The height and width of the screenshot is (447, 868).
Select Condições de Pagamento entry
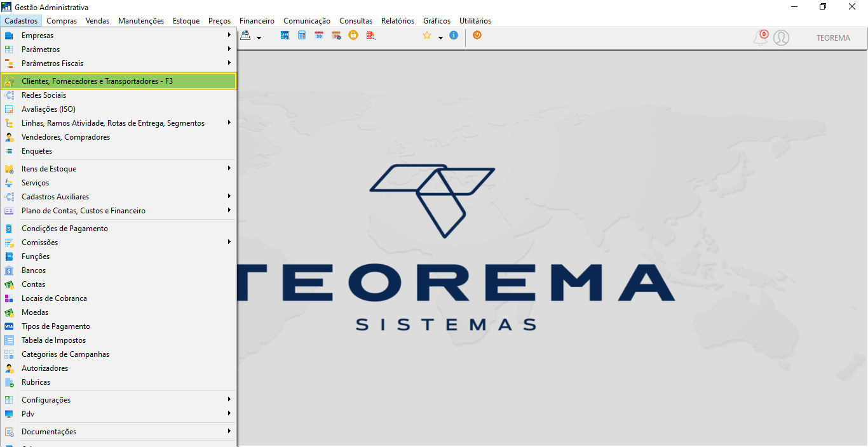[119, 229]
